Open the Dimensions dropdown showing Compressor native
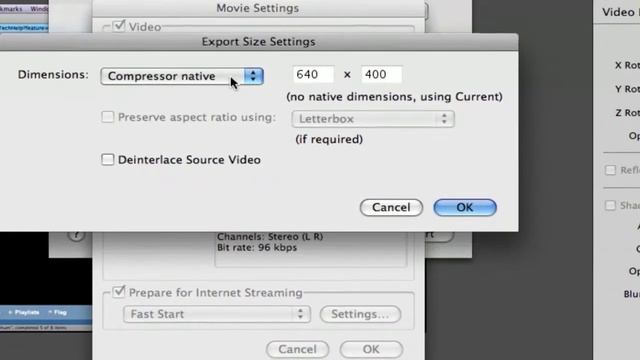This screenshot has height=360, width=640. click(x=182, y=76)
